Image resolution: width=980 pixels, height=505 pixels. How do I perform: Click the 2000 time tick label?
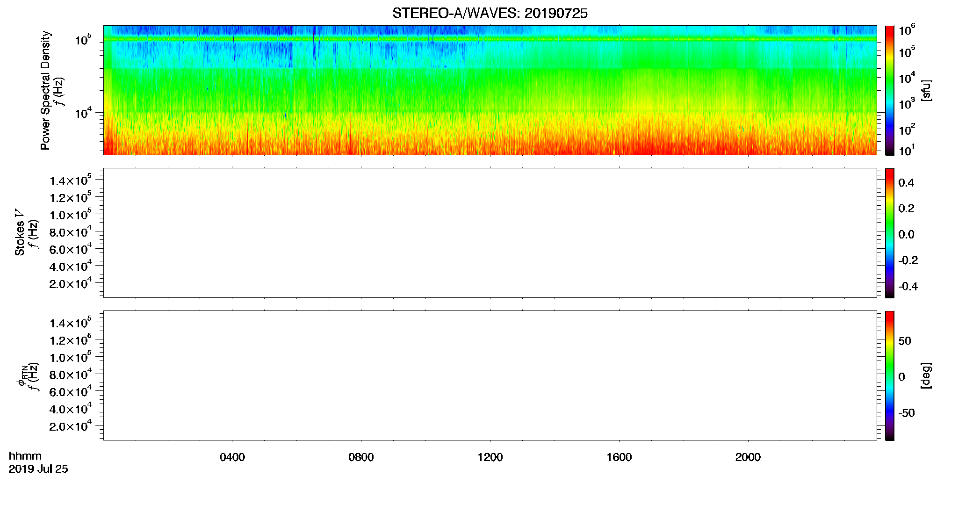(x=748, y=457)
